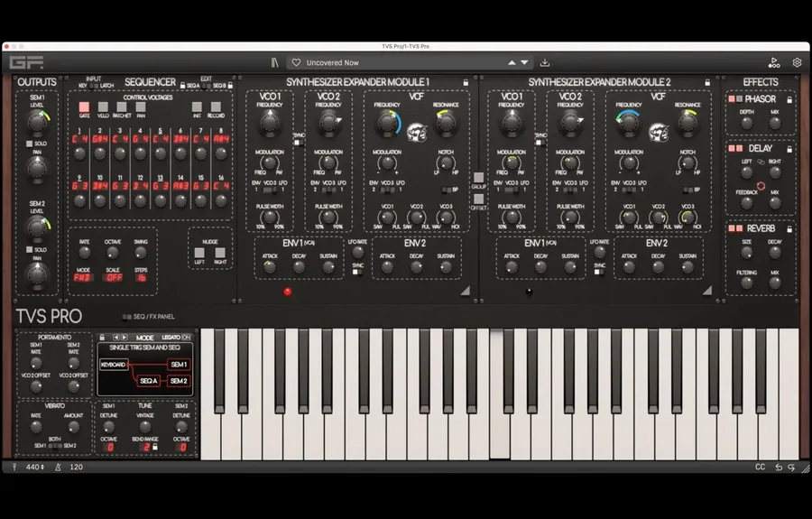Open the sequencer Mode F#3 display

[83, 278]
